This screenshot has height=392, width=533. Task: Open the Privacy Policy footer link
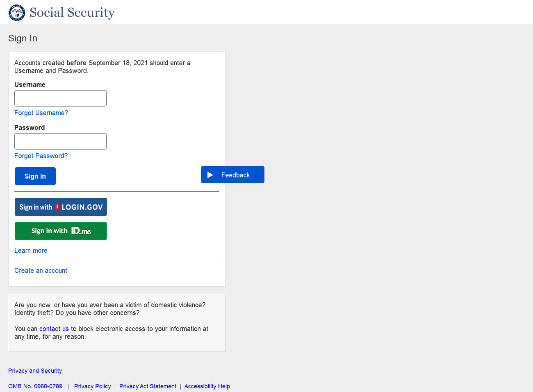[92, 386]
